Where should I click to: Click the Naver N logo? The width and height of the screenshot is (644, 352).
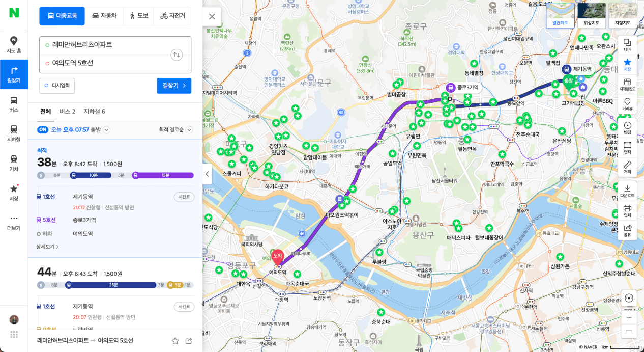tap(14, 13)
